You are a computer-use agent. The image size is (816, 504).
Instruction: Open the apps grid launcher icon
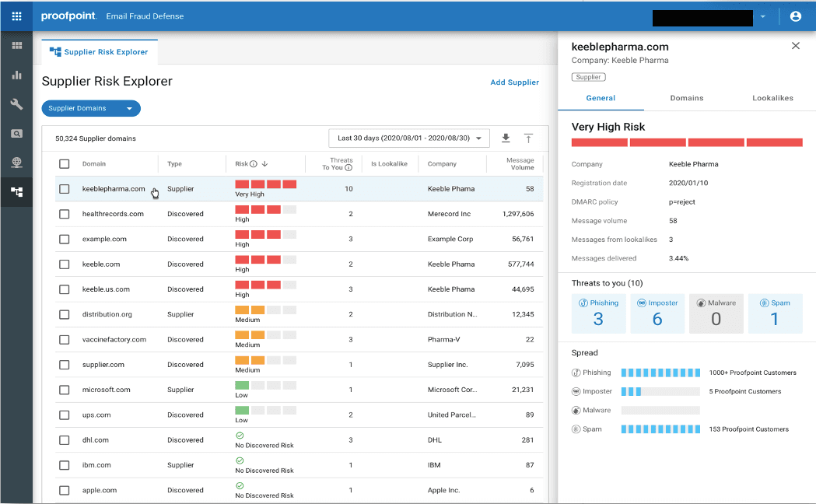[16, 16]
